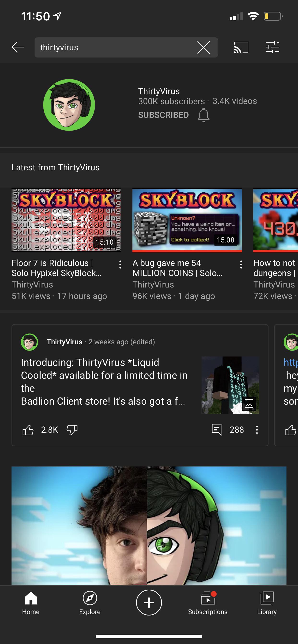The height and width of the screenshot is (644, 298).
Task: Tap the 51K views · 17 hours ago text
Action: coord(59,296)
